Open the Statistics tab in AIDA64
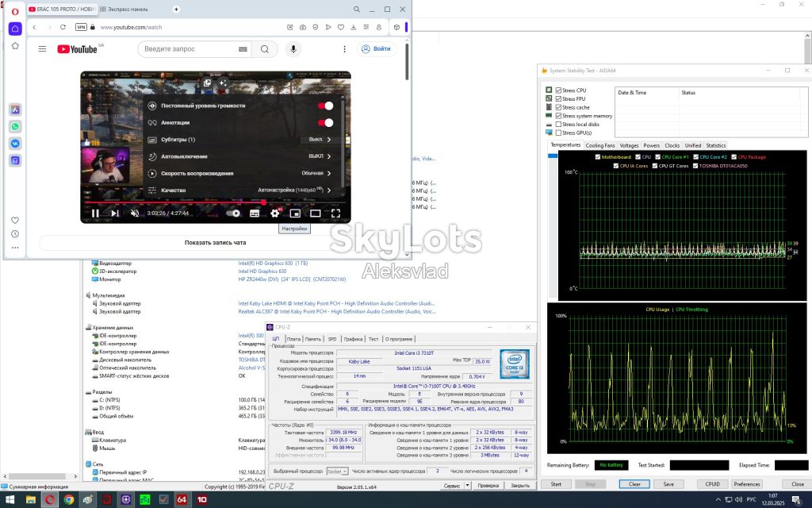812x508 pixels. click(716, 146)
